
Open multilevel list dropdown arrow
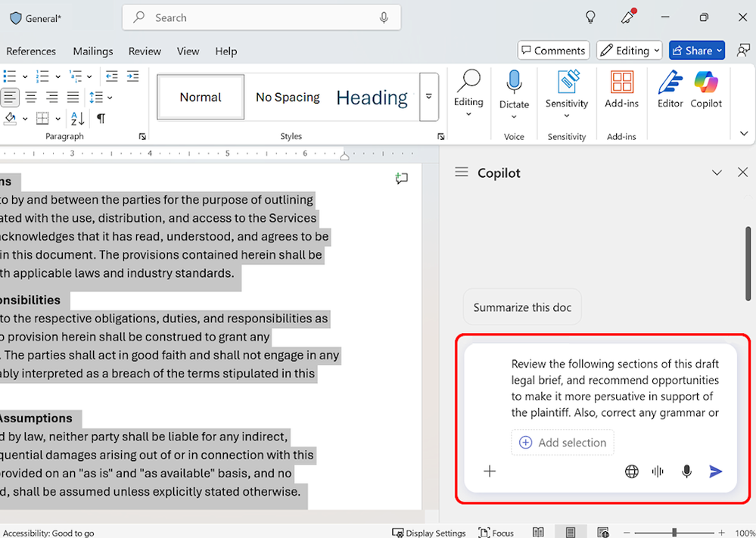[89, 76]
